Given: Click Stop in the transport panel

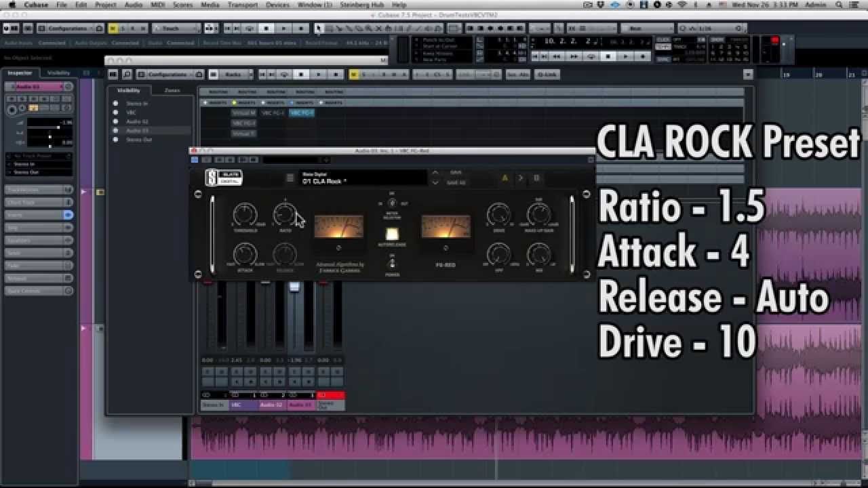Looking at the screenshot, I should 608,57.
